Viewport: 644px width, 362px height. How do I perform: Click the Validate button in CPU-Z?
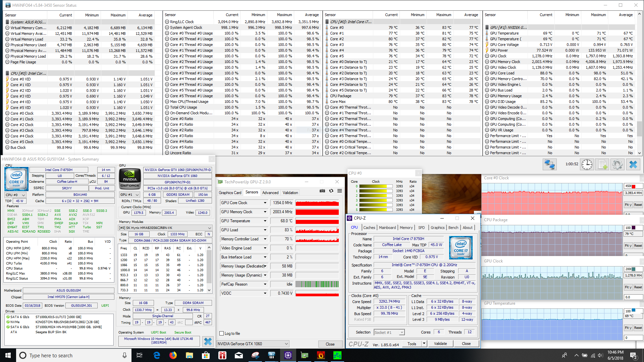point(440,344)
